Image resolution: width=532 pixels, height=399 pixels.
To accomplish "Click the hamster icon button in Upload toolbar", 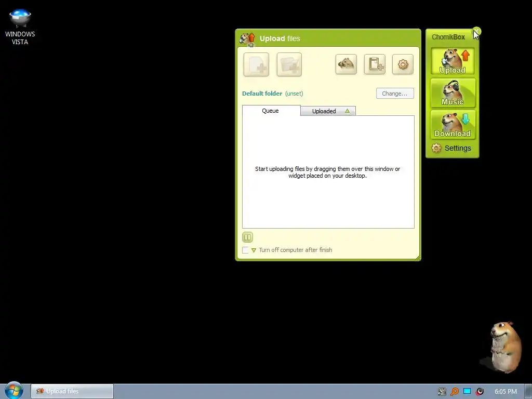I will tap(346, 64).
